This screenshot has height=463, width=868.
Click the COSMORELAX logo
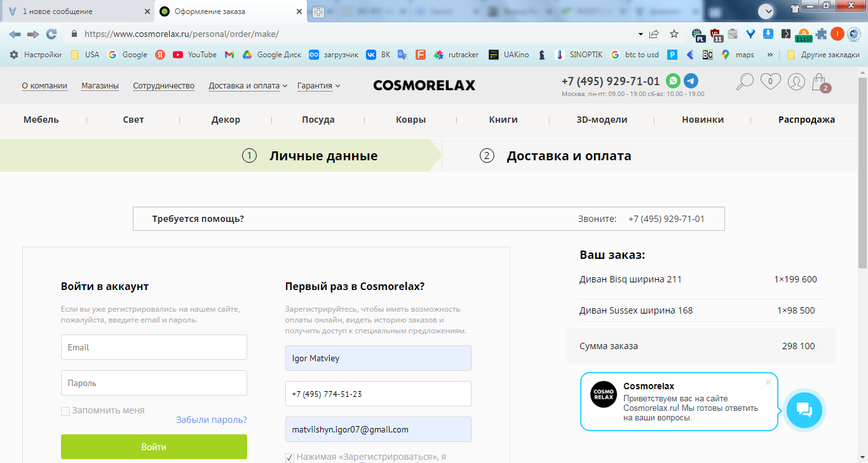(424, 85)
